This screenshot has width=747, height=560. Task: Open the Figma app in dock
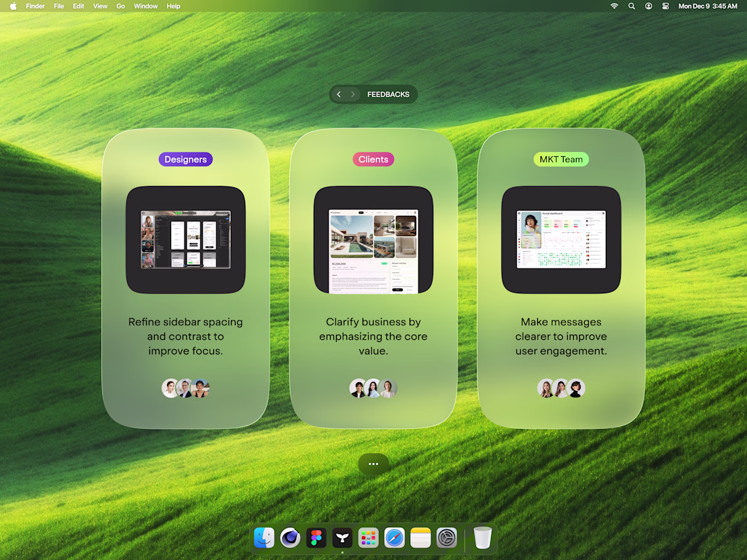pyautogui.click(x=316, y=538)
